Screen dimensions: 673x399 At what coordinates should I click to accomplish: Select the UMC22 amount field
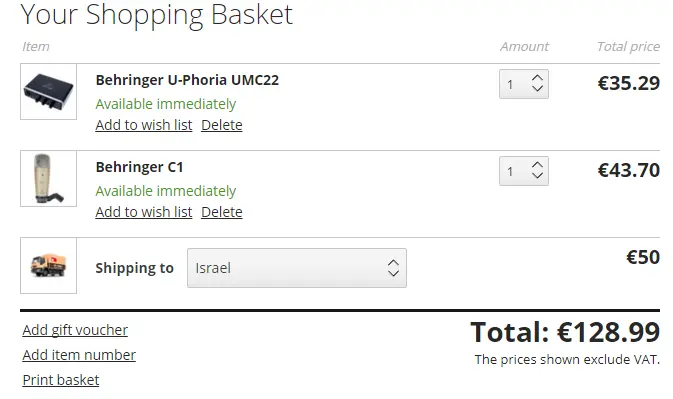tap(524, 84)
